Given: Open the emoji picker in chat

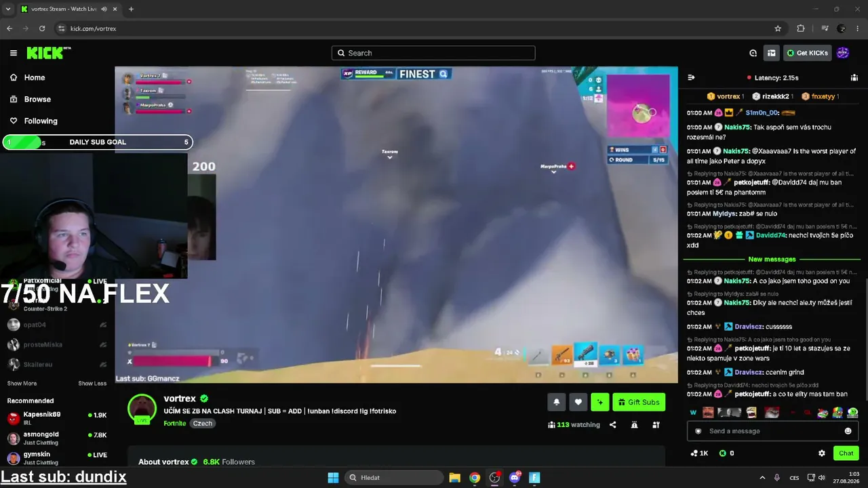Looking at the screenshot, I should [x=848, y=431].
